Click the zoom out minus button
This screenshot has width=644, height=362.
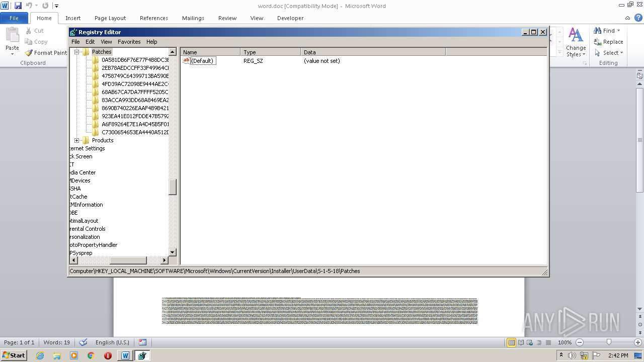pyautogui.click(x=580, y=342)
